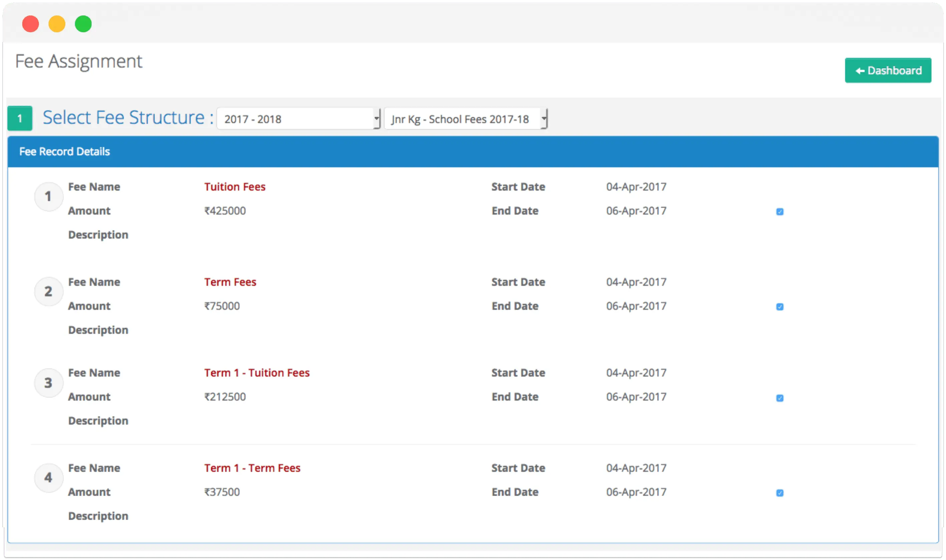Toggle the Term Fees ₹75000 checkbox
Screen dimensions: 946x560
[780, 306]
